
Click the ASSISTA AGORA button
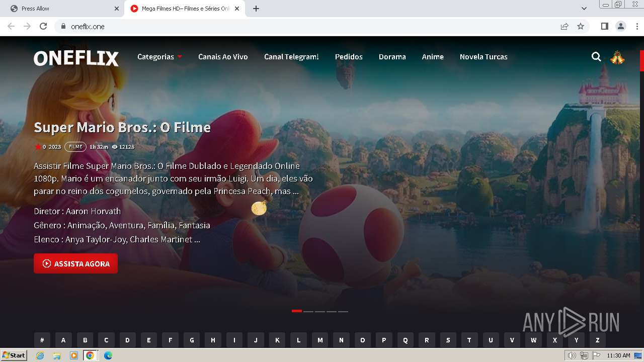[x=75, y=263]
